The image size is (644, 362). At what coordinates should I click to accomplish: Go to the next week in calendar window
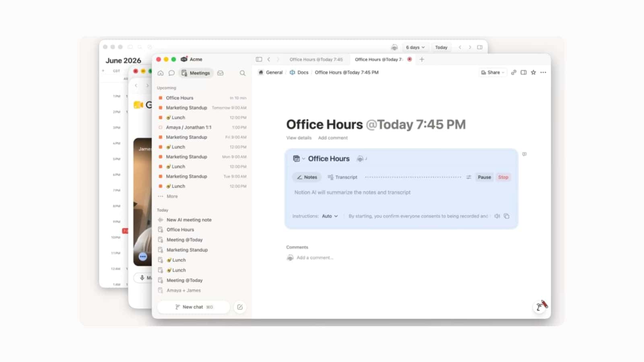click(x=470, y=47)
